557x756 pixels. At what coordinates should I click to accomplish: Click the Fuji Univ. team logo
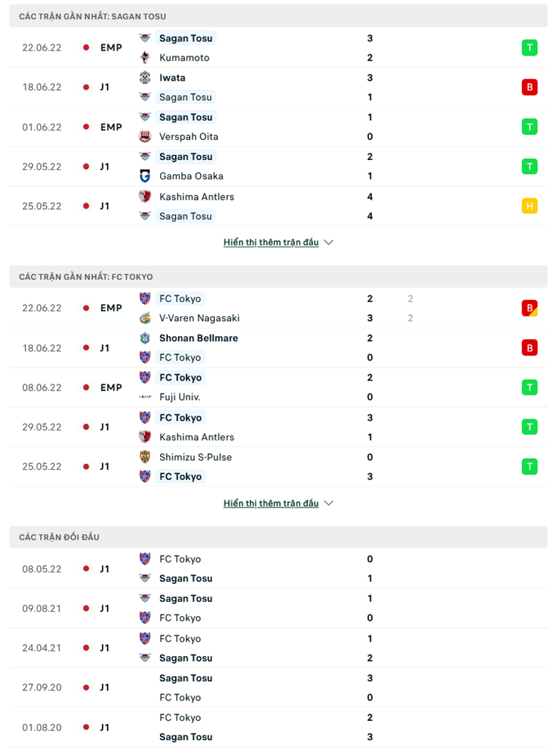pos(145,397)
